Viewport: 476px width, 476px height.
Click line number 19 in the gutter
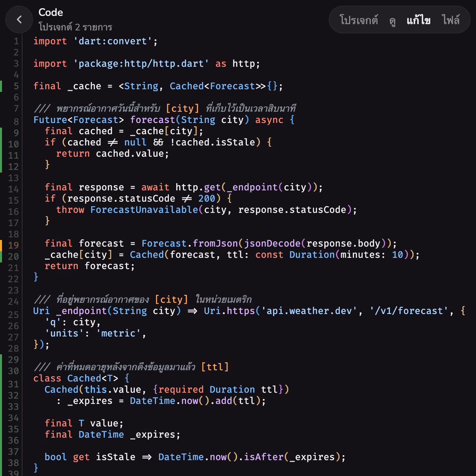click(x=13, y=245)
